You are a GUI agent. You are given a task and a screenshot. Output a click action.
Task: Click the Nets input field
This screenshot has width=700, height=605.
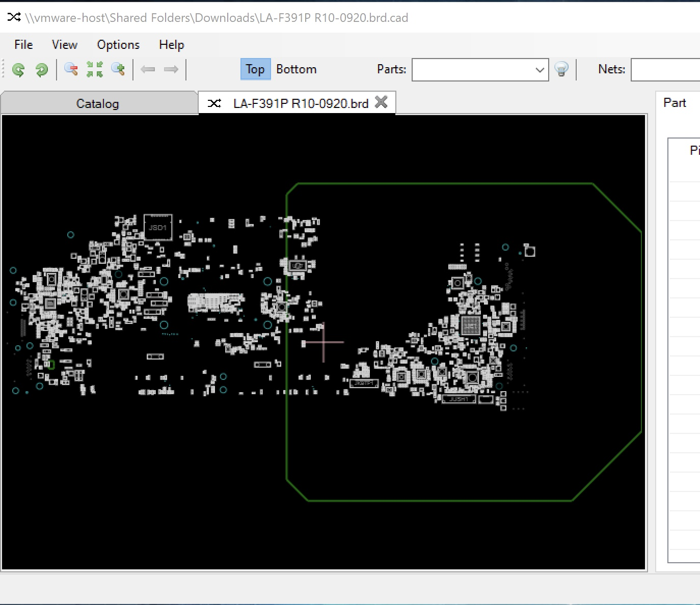(665, 70)
